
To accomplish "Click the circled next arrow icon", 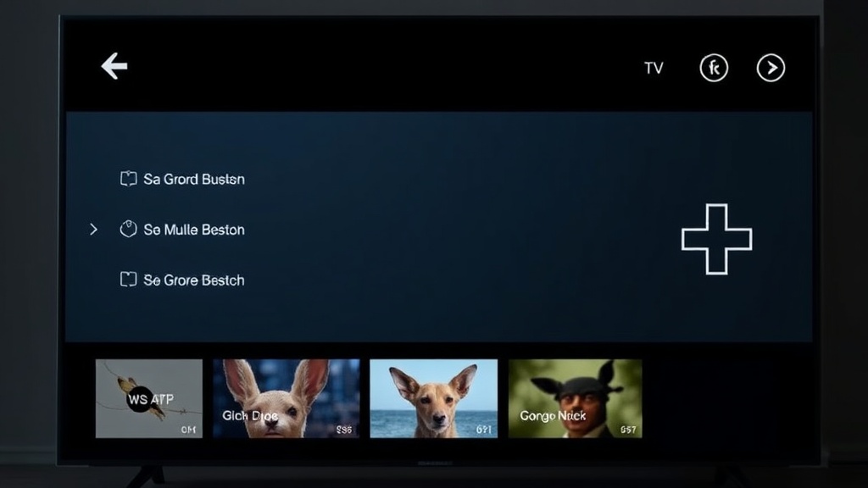I will pyautogui.click(x=771, y=68).
